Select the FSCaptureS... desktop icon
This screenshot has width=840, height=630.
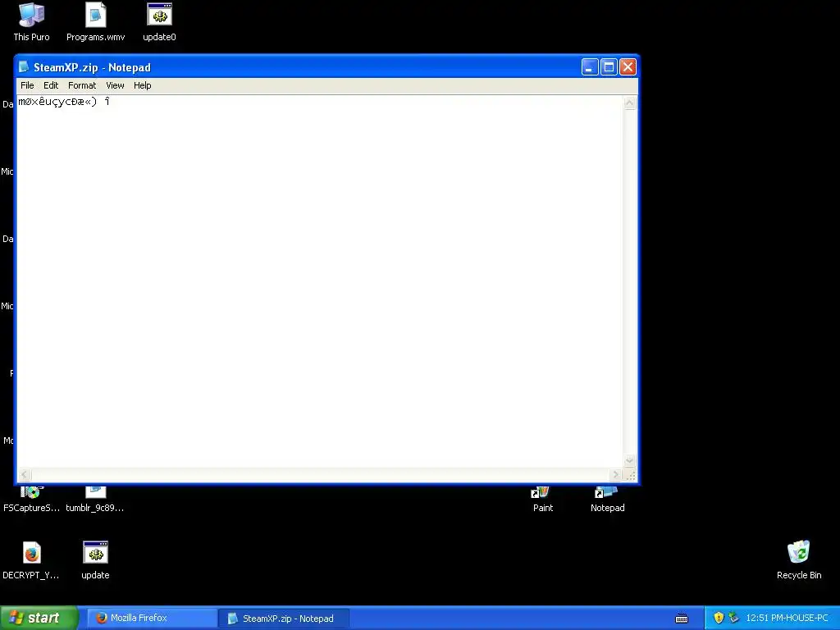(x=32, y=500)
